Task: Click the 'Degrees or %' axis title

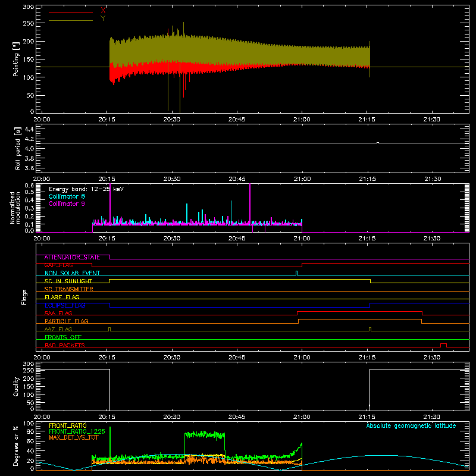Action: pyautogui.click(x=16, y=446)
